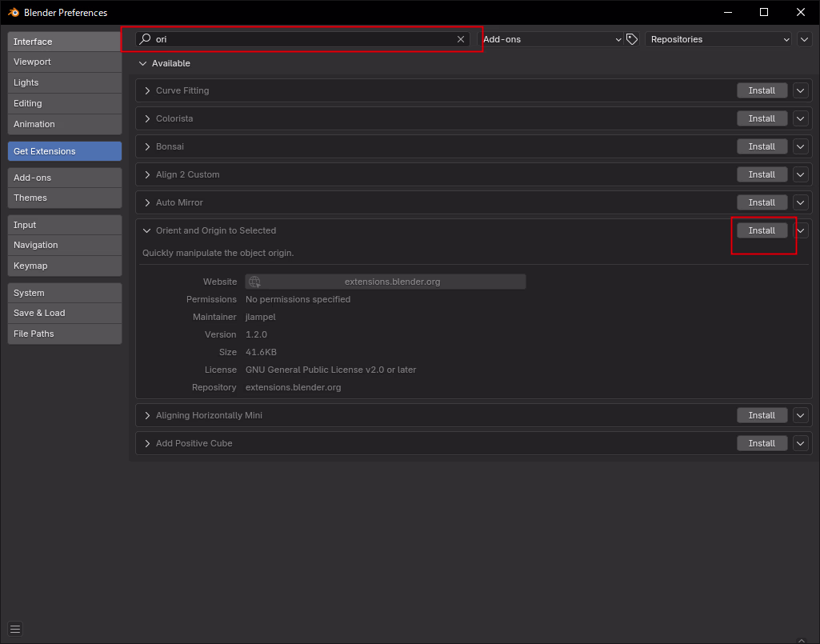
Task: Open options arrow beside Colorista Install
Action: [801, 118]
